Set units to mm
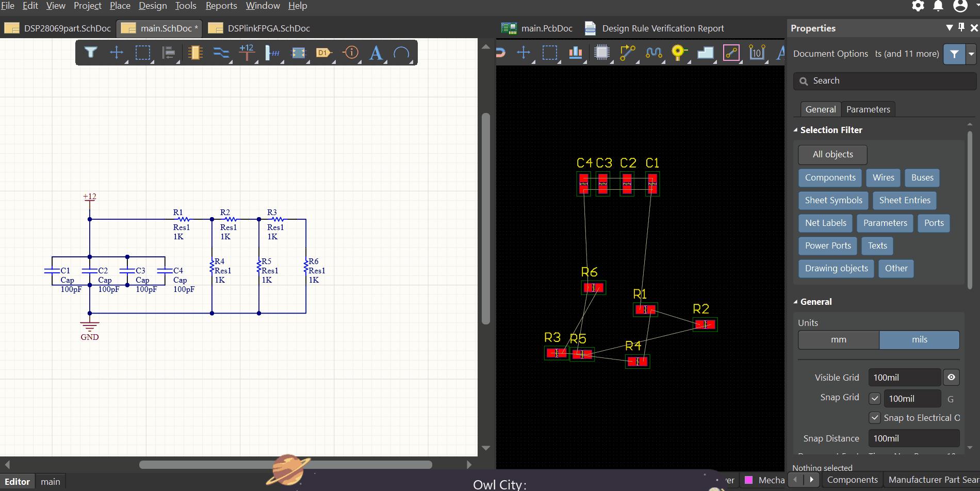 [838, 339]
